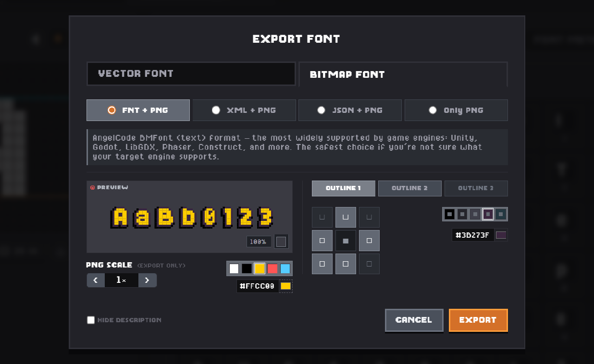
Task: Select the Only PNG format
Action: [x=456, y=110]
